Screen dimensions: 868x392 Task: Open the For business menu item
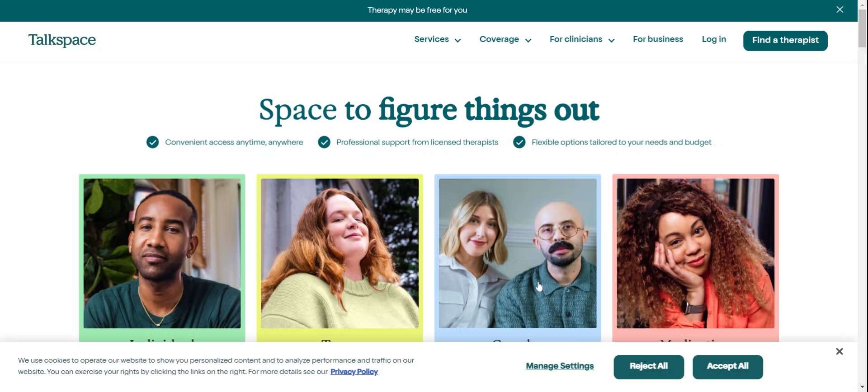click(658, 39)
